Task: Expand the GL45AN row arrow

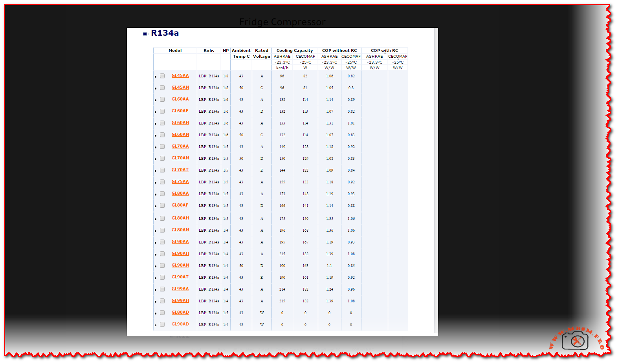Action: [156, 88]
